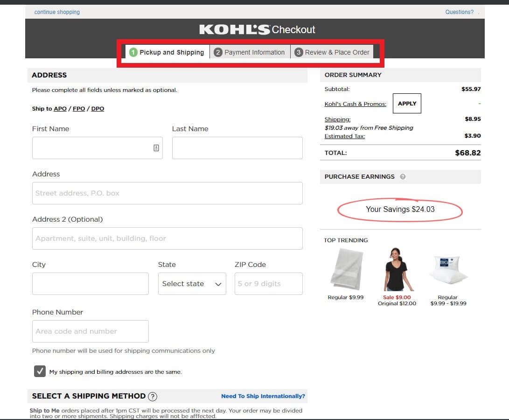Focus the First Name input field
The width and height of the screenshot is (509, 420).
tap(98, 148)
